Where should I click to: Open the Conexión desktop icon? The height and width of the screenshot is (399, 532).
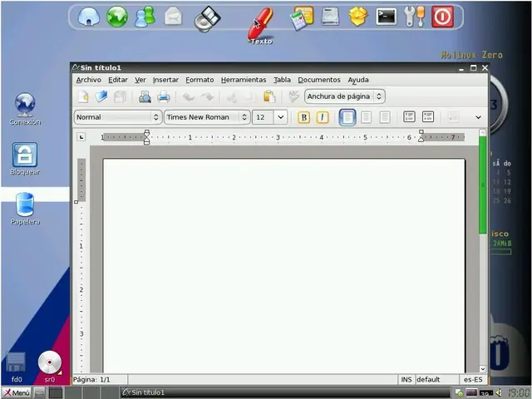pos(25,109)
